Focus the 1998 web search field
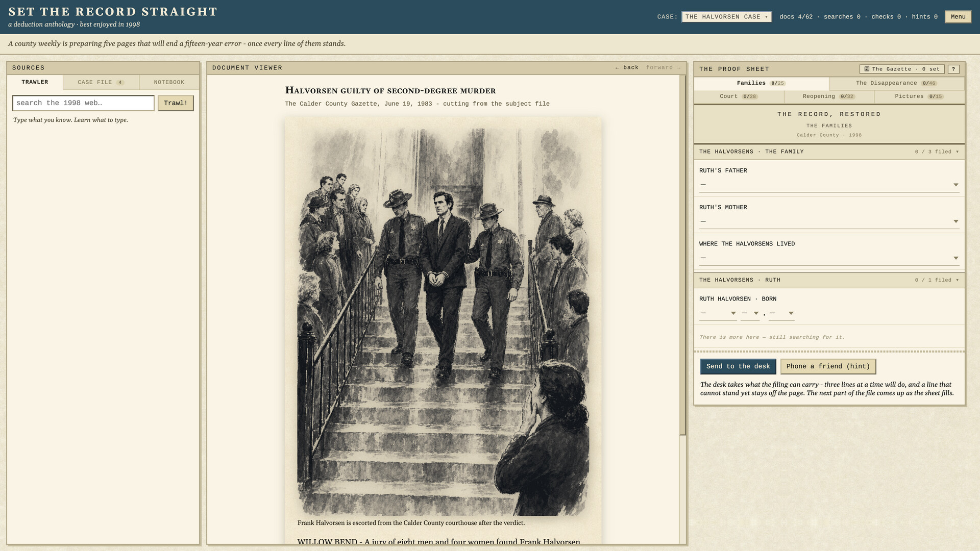 (83, 103)
